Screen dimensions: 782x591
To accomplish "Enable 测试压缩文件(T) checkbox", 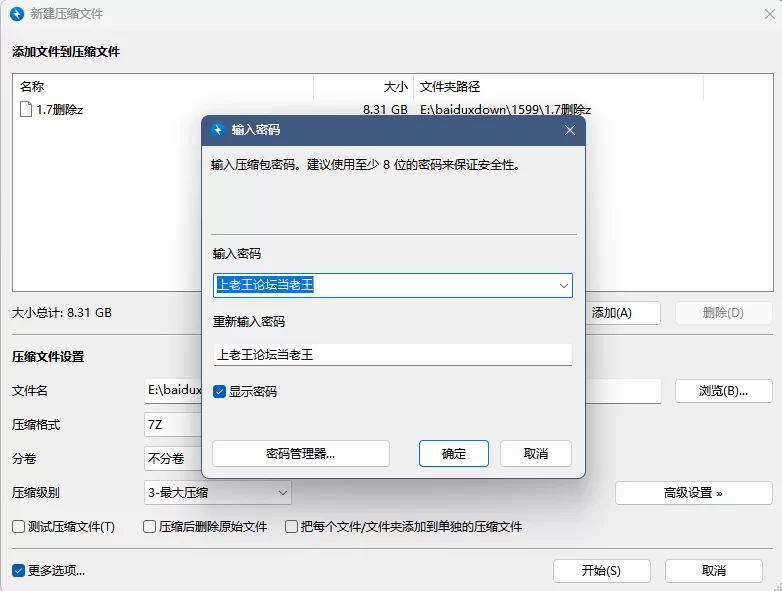I will [18, 527].
